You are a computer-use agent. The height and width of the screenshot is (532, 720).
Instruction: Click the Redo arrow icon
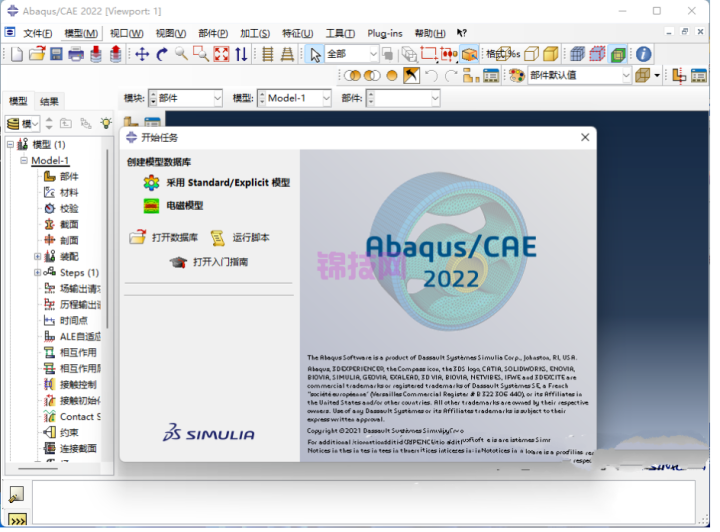(x=451, y=75)
